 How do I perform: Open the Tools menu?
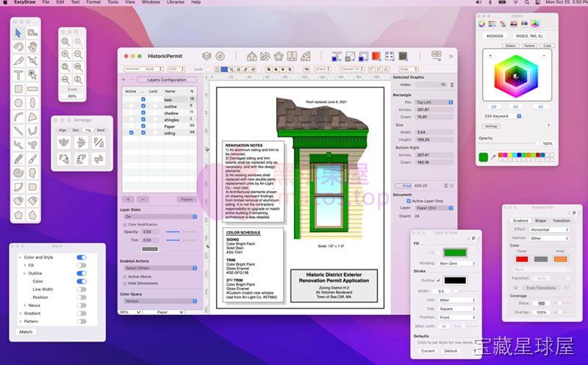(113, 2)
